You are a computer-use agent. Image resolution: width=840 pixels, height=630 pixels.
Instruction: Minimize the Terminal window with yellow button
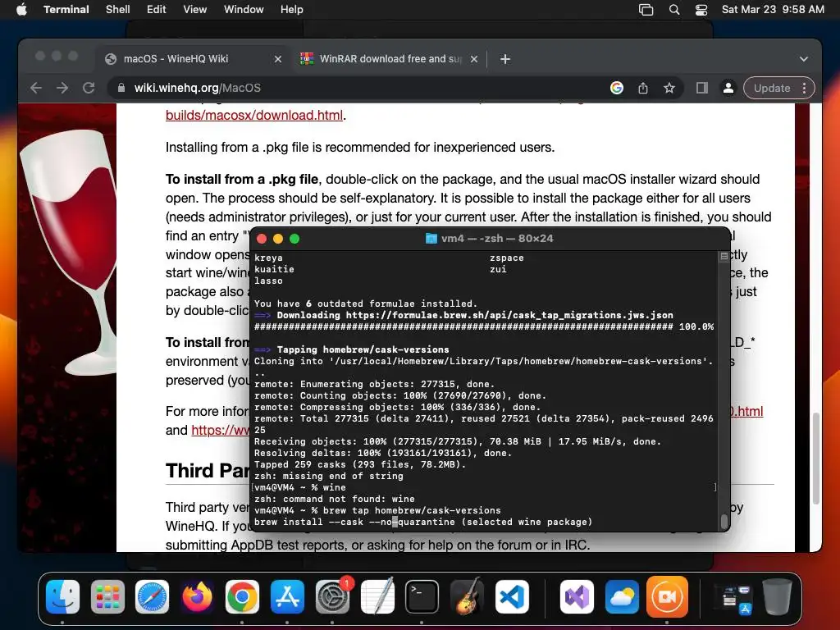click(x=278, y=239)
